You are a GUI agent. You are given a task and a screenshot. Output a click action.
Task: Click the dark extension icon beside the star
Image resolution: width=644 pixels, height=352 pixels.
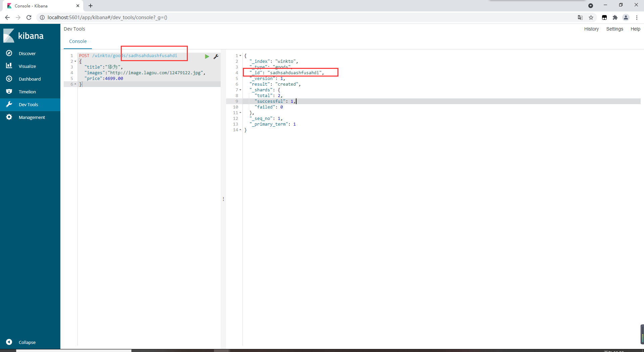point(604,17)
